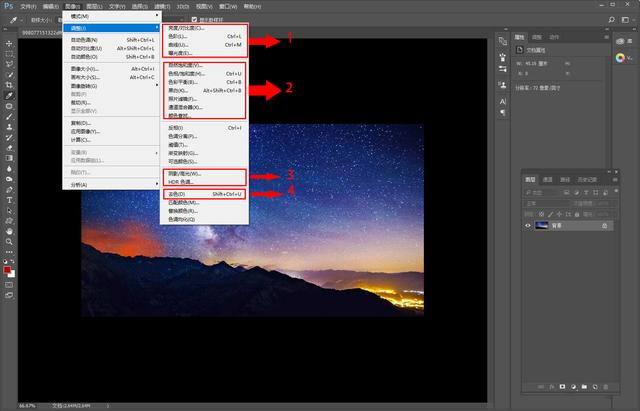
Task: Choose 曲线 Curves (Ctrl+M)
Action: click(204, 44)
